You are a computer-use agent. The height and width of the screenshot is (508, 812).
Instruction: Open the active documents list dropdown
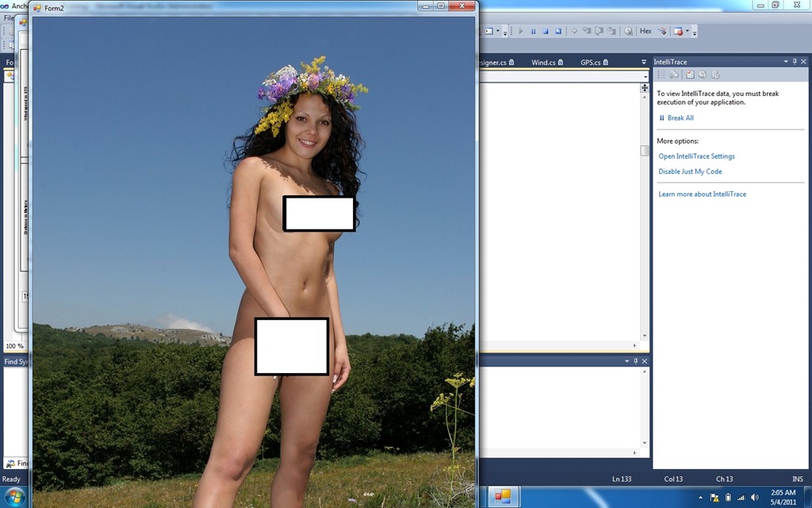644,62
